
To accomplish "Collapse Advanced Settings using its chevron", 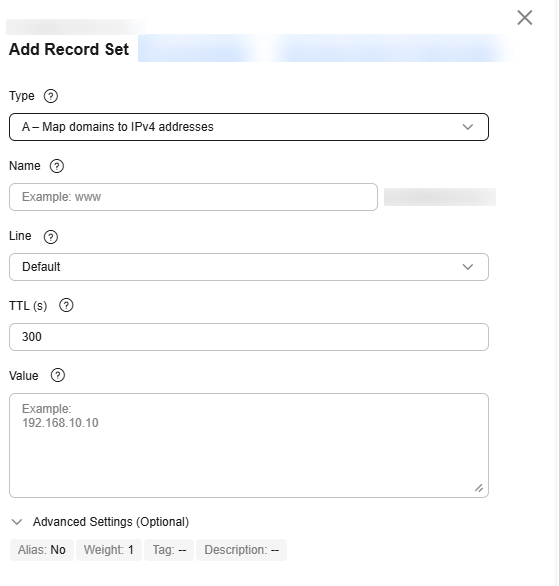I will pyautogui.click(x=17, y=522).
